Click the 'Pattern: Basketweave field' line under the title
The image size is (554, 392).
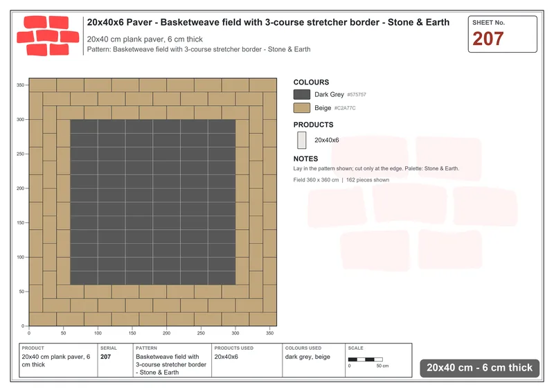tap(199, 49)
